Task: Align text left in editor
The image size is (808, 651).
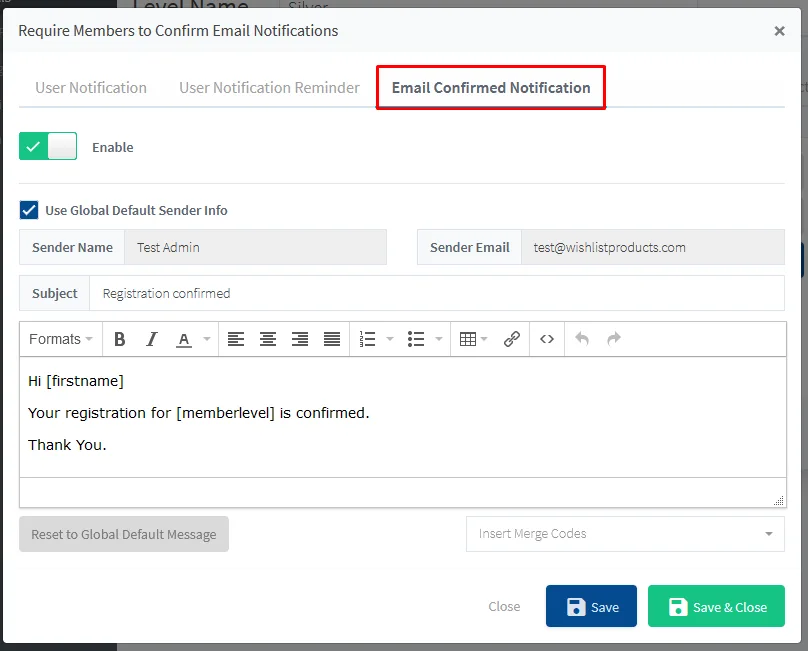Action: tap(236, 339)
